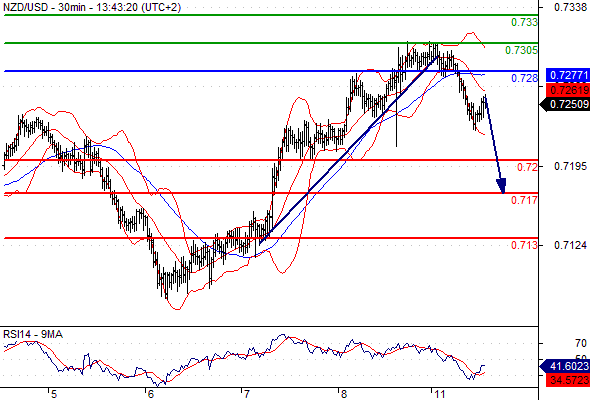The width and height of the screenshot is (590, 400).
Task: Click date marker 11 on time axis
Action: (x=439, y=394)
